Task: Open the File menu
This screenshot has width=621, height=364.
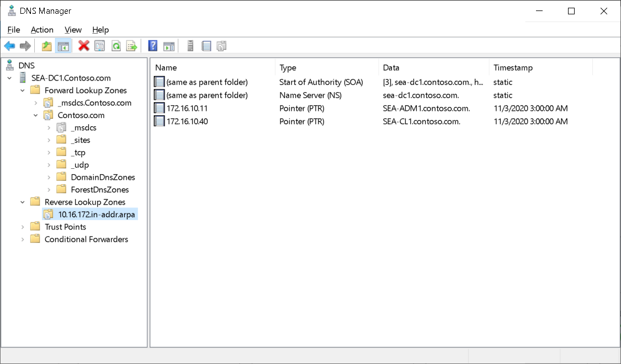Action: pos(13,30)
